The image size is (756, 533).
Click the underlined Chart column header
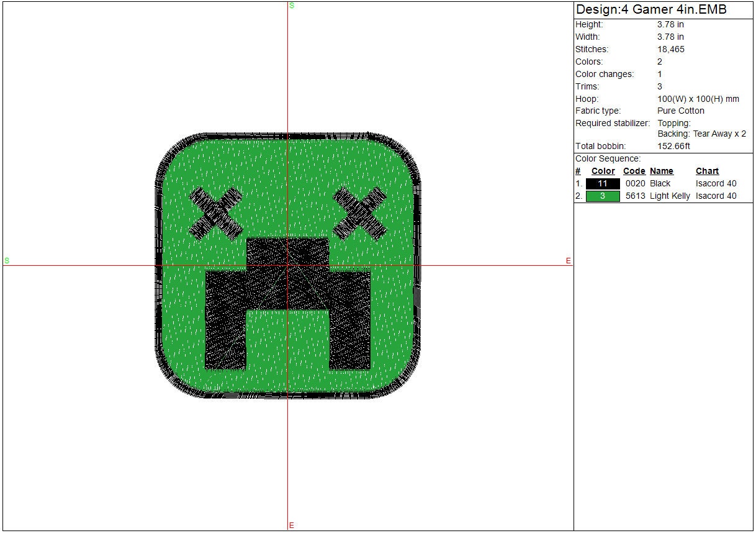click(707, 171)
